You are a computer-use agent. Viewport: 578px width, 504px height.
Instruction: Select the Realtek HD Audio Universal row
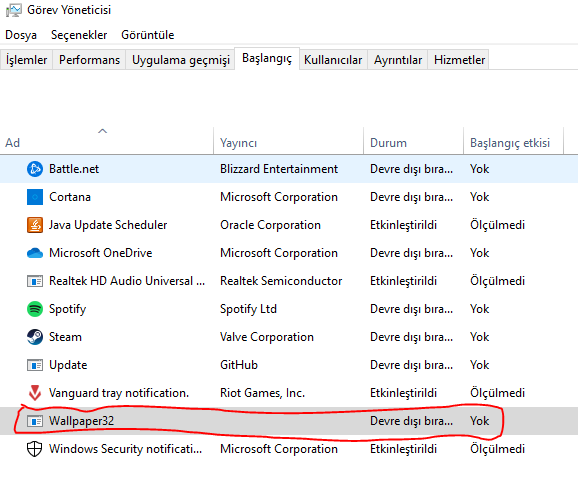coord(289,281)
